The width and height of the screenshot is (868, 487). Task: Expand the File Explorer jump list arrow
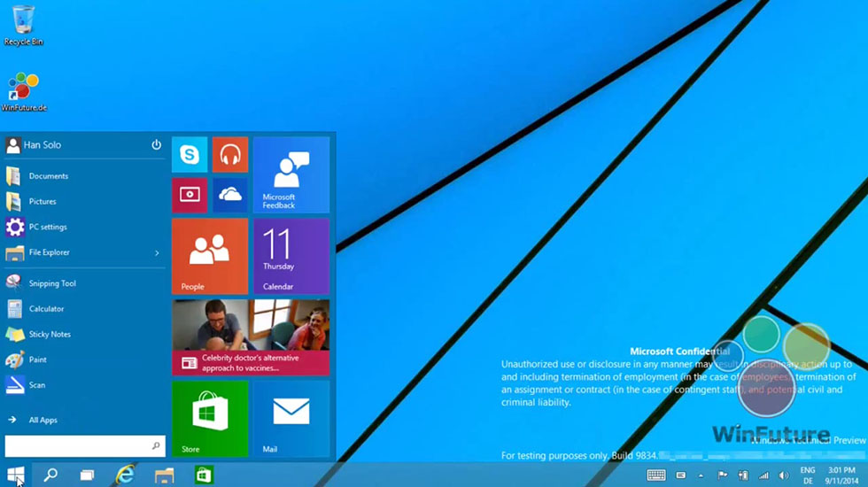[157, 253]
